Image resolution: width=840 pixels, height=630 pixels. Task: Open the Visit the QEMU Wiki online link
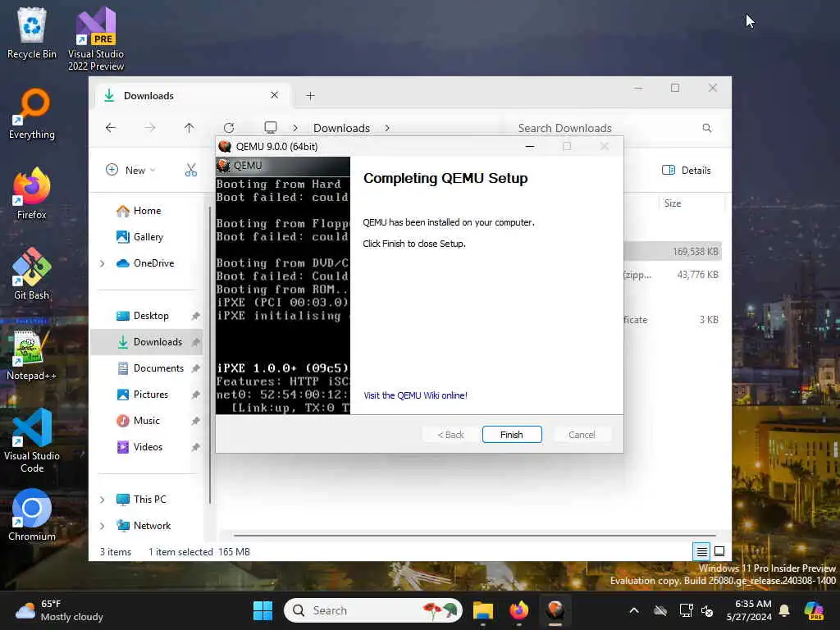click(x=415, y=395)
